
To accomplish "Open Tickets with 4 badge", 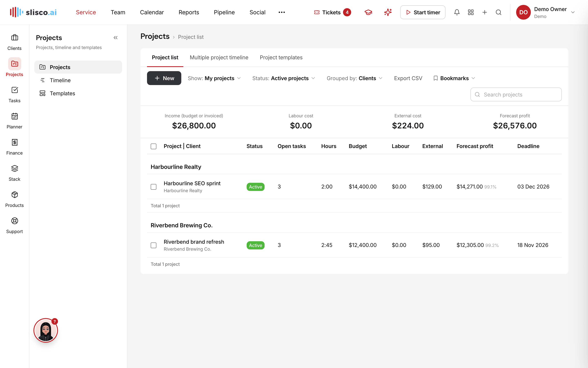I will [332, 12].
